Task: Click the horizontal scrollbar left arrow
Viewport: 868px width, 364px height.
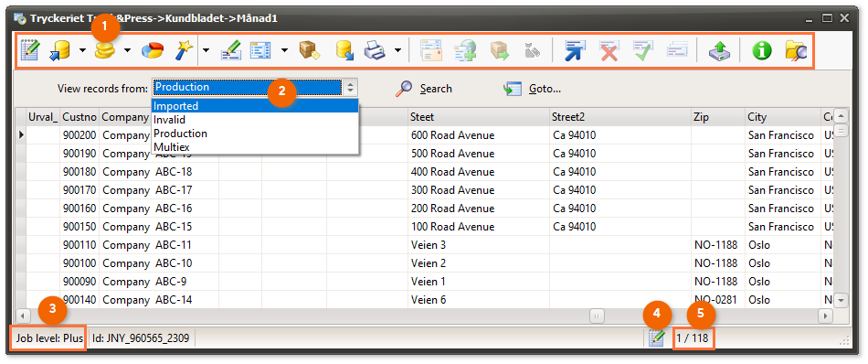Action: [23, 316]
